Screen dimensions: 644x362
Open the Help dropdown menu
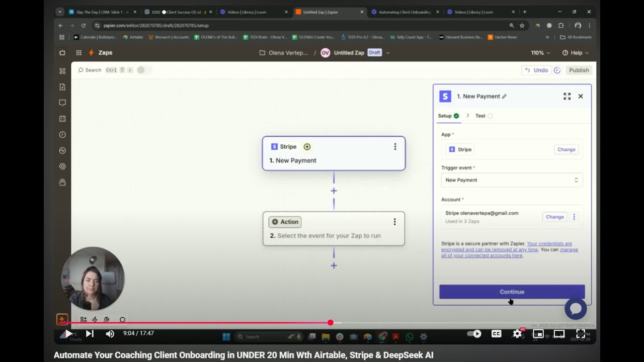click(x=576, y=53)
